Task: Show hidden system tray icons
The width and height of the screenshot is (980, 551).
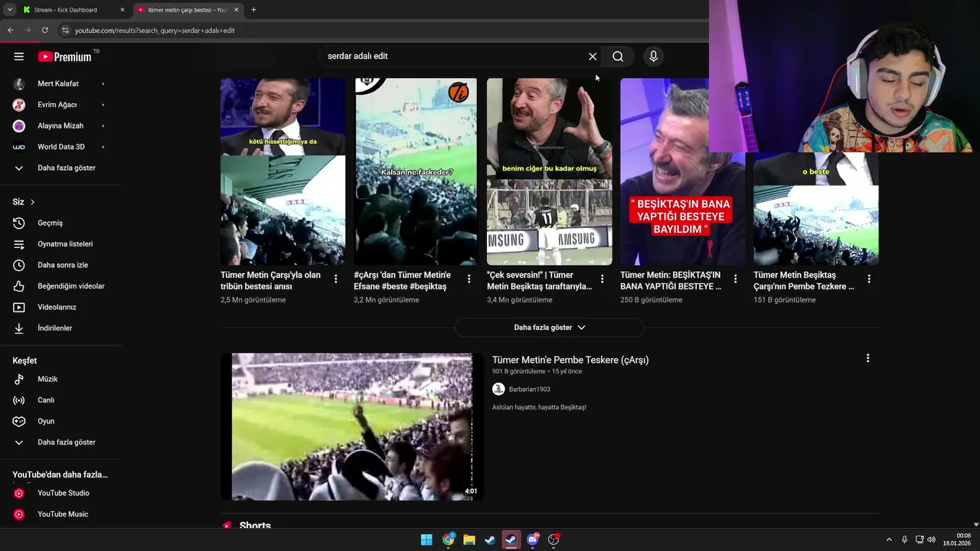Action: (x=889, y=540)
